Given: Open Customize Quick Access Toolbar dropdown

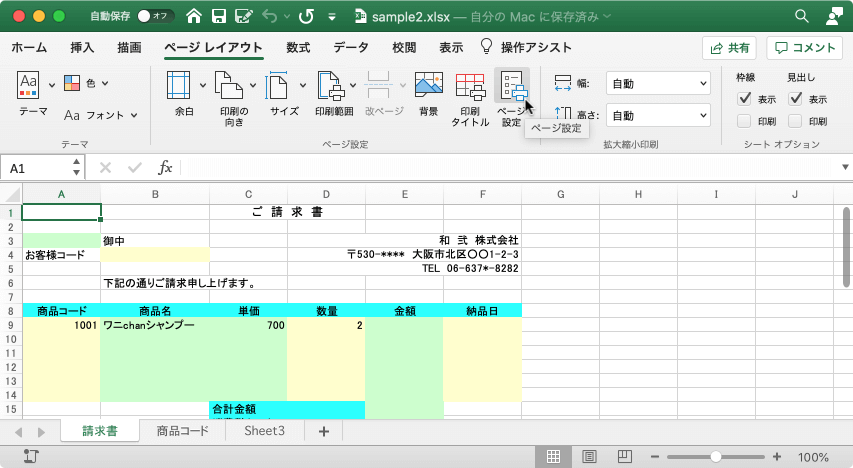Looking at the screenshot, I should click(x=332, y=17).
